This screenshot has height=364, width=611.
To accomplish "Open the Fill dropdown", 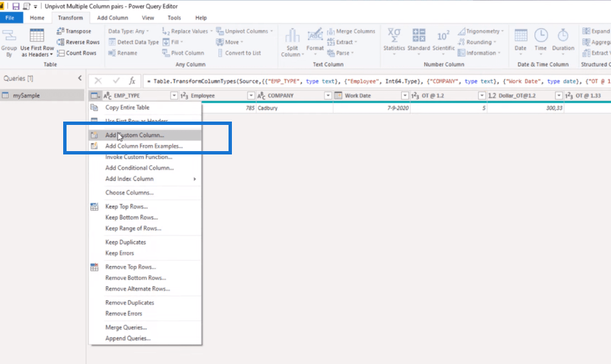I will coord(172,42).
